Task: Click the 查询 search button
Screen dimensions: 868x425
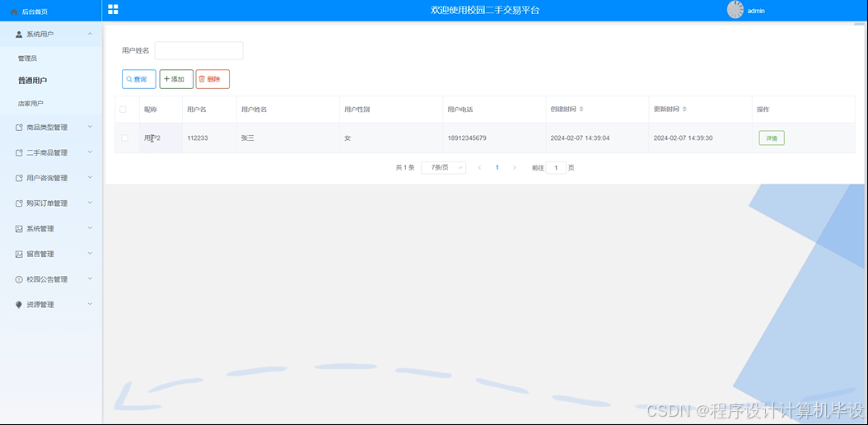Action: coord(139,79)
